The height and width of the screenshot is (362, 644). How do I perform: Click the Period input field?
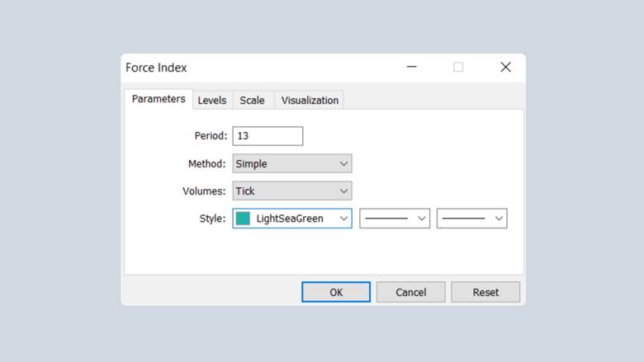pyautogui.click(x=268, y=136)
